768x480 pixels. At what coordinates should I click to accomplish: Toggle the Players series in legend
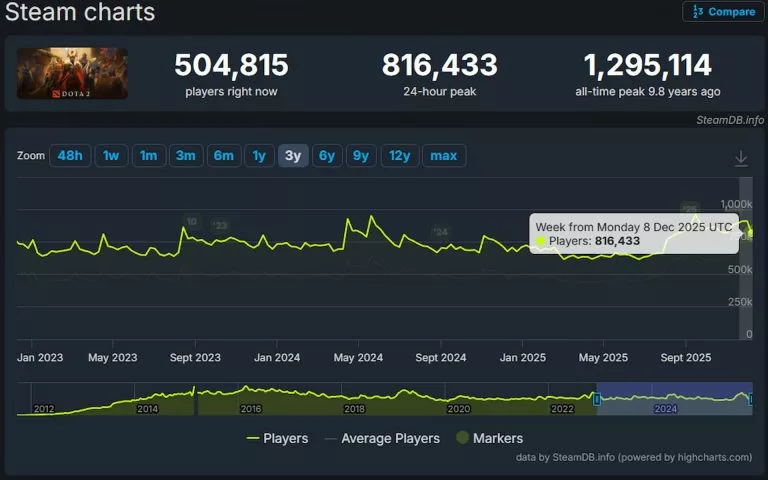pyautogui.click(x=278, y=438)
